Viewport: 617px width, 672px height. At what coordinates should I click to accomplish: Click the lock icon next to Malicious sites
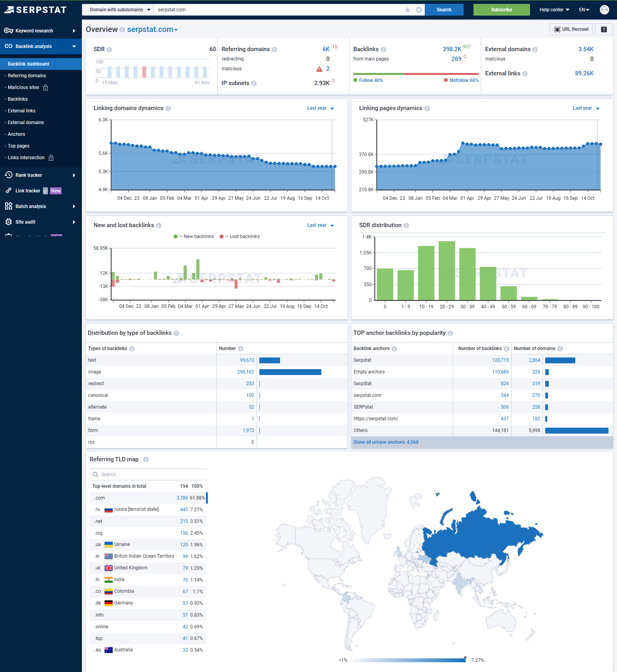pyautogui.click(x=46, y=87)
